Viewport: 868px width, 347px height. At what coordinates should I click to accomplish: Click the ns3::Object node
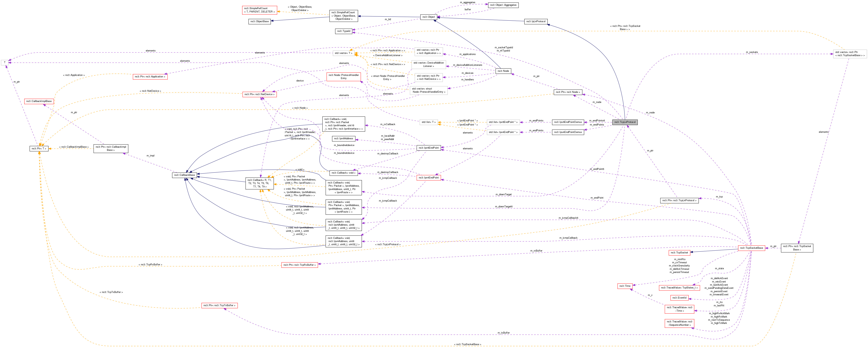coord(429,17)
